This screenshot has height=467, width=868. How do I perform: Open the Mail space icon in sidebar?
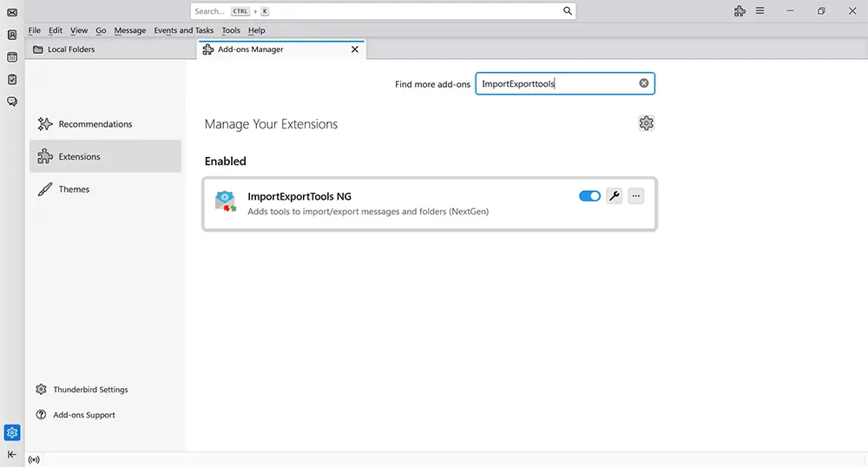click(12, 12)
